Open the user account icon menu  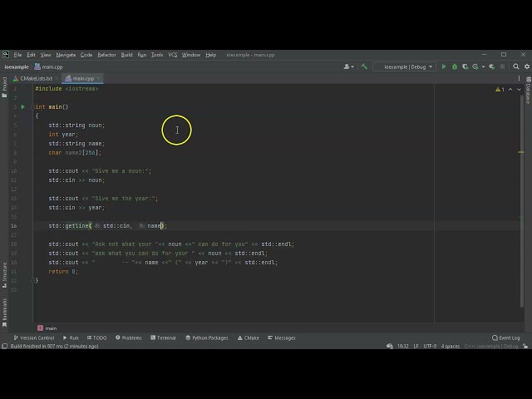click(x=348, y=66)
